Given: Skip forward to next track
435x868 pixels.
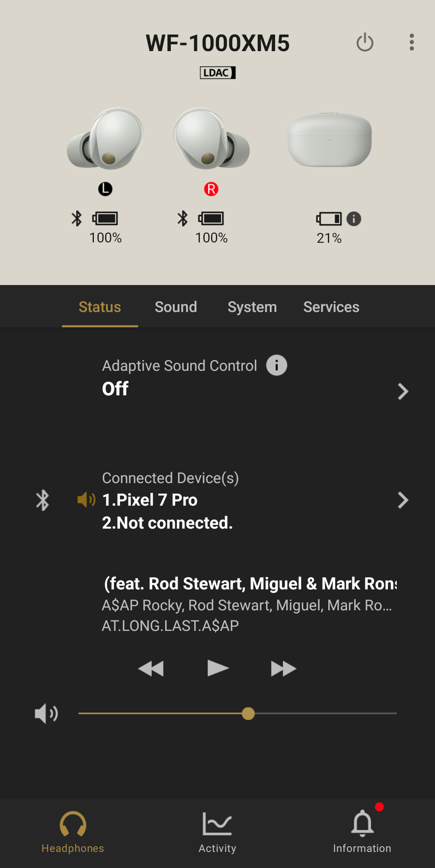Looking at the screenshot, I should click(x=284, y=669).
